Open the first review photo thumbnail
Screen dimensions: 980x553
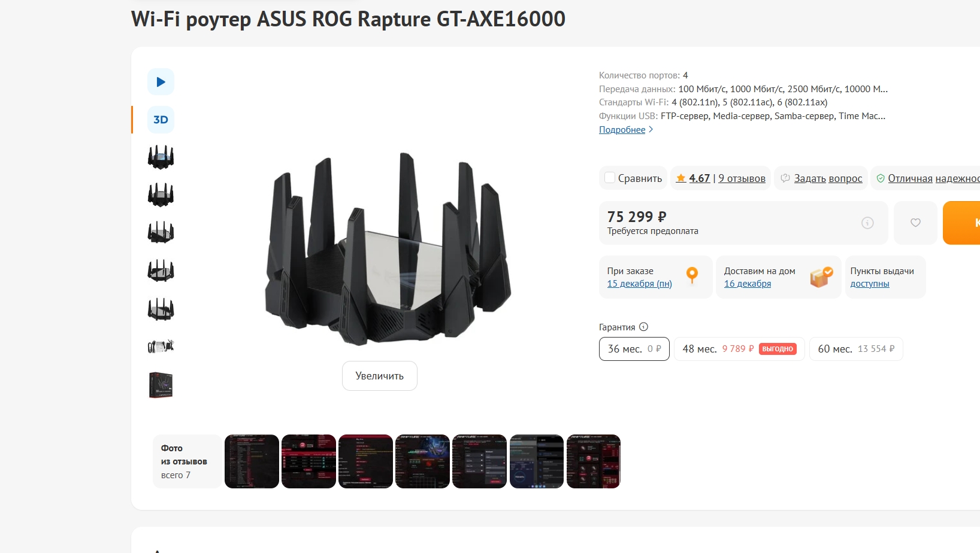coord(252,461)
